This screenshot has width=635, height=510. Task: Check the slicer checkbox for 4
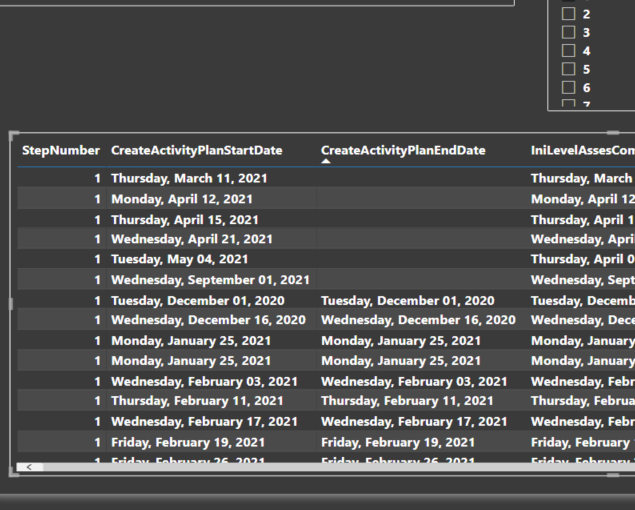569,51
